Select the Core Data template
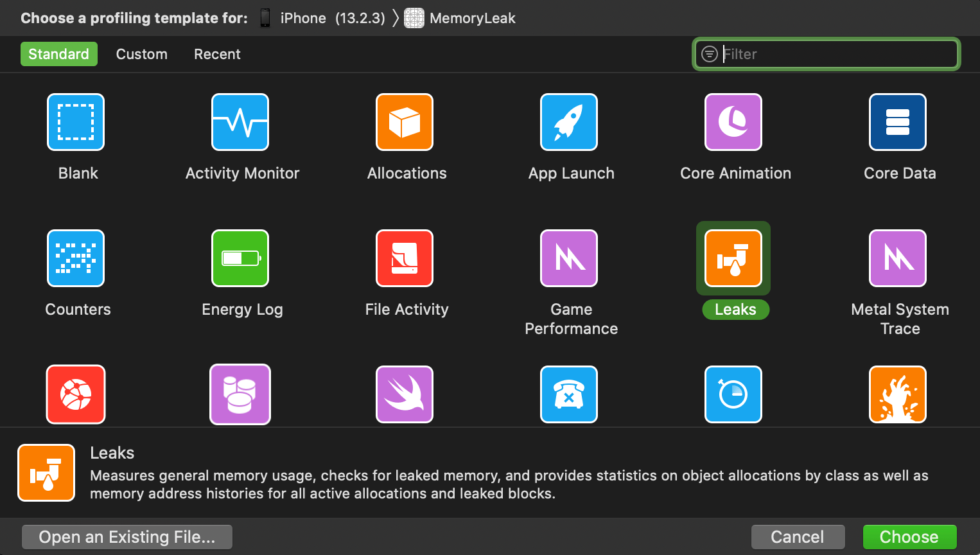The image size is (980, 555). (898, 122)
